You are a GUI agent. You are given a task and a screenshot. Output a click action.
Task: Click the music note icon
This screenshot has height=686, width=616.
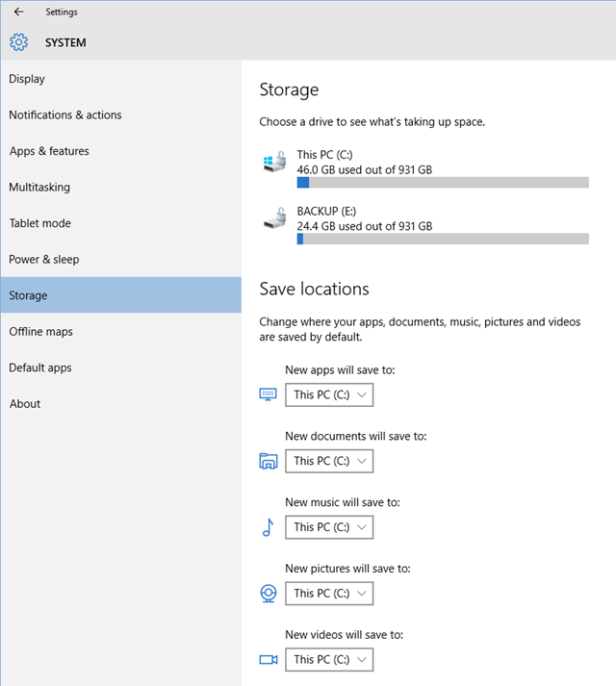(268, 527)
